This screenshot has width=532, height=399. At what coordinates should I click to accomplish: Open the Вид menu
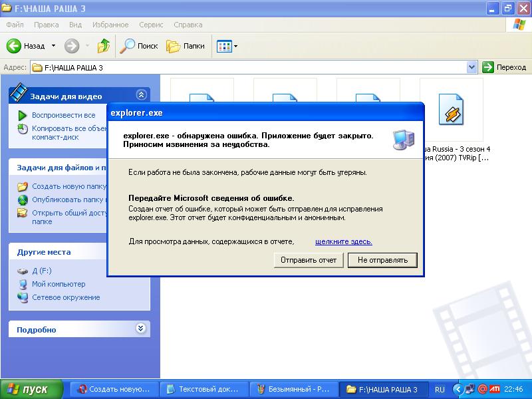(75, 25)
